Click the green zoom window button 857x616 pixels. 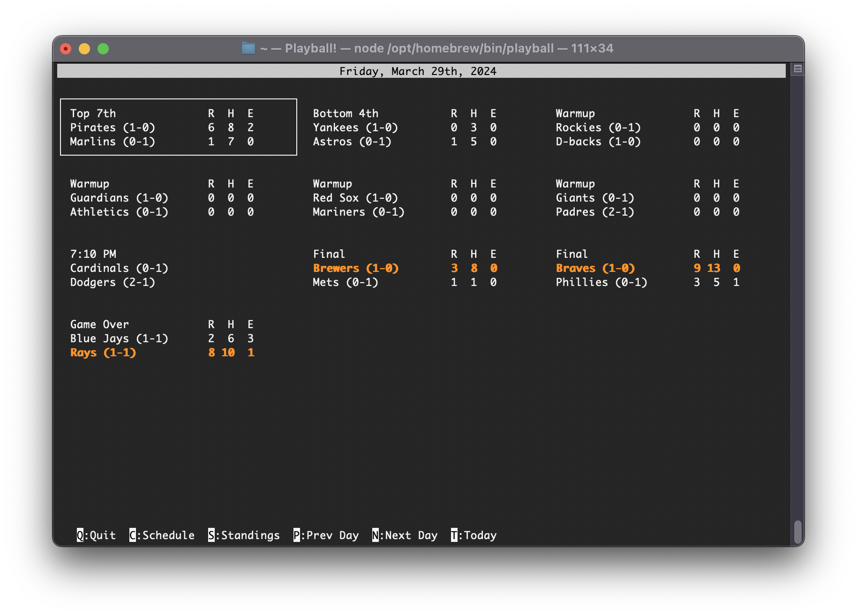[103, 49]
